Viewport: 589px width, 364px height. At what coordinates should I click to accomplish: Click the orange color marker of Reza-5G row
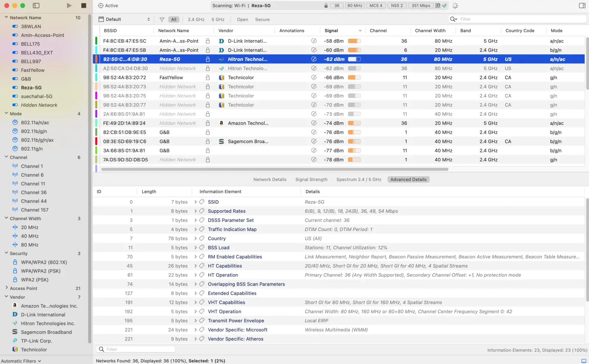point(96,59)
